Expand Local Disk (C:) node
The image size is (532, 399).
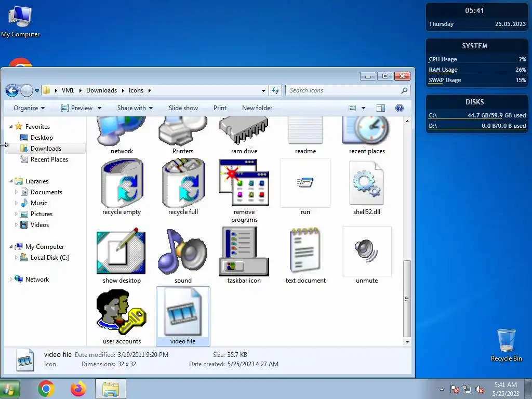16,258
